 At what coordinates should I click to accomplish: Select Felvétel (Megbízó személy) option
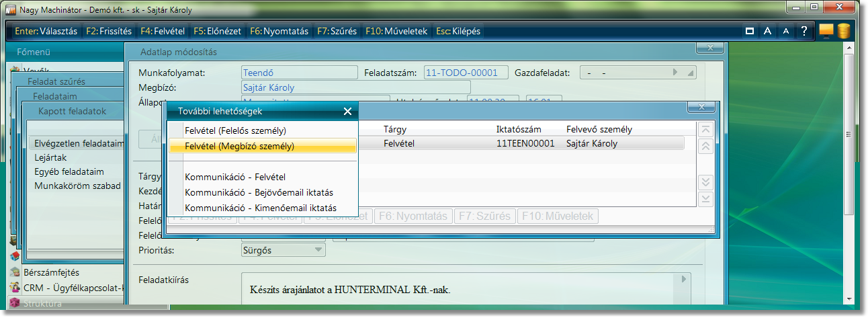click(262, 146)
